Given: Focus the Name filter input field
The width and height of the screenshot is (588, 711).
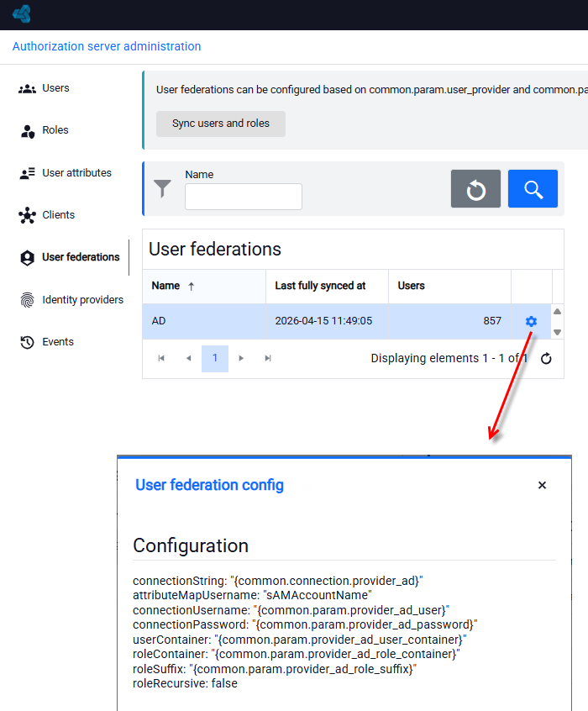Looking at the screenshot, I should tap(244, 197).
